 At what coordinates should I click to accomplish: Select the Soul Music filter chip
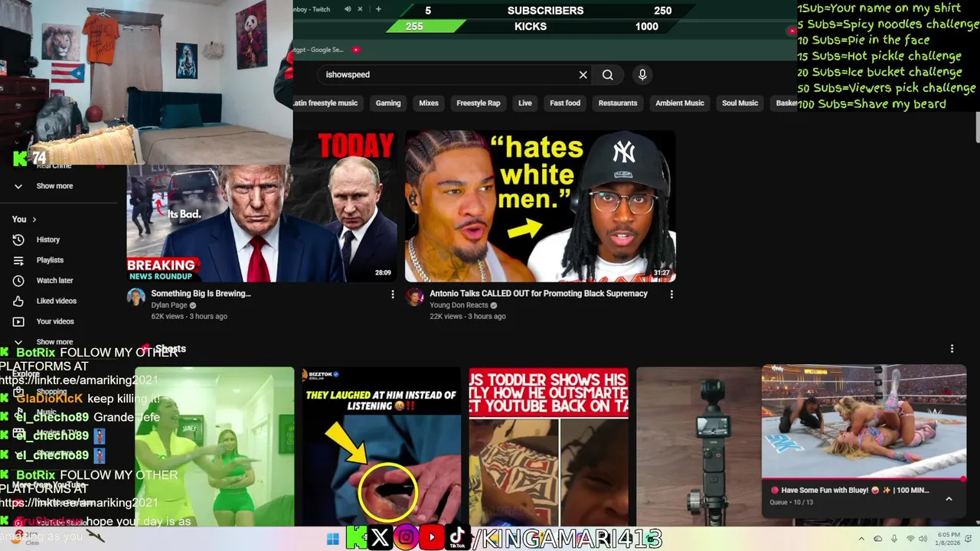coord(740,103)
